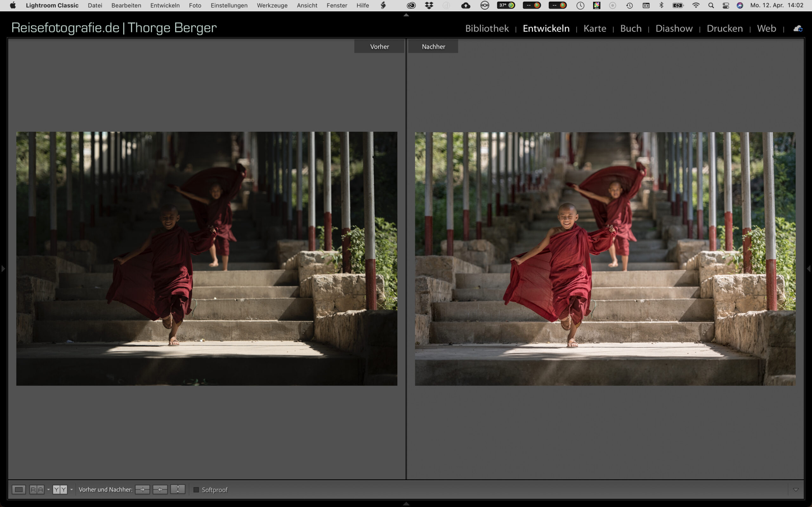
Task: Copy After settings to Before arrow
Action: [x=160, y=490]
